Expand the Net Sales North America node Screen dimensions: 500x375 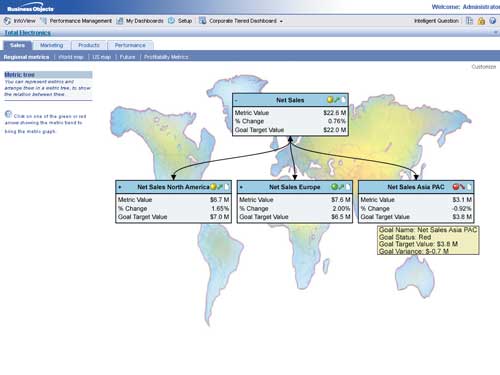click(120, 187)
